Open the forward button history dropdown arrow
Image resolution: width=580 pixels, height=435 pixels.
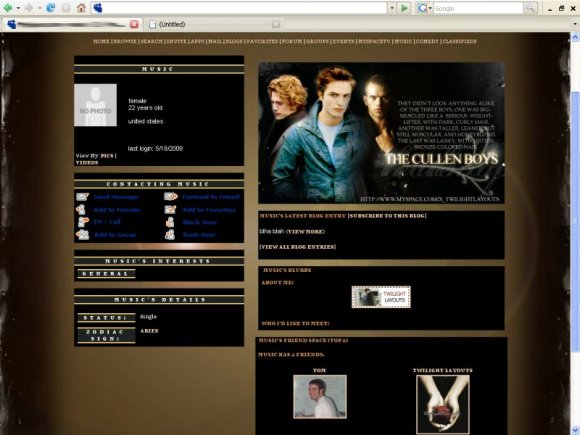(39, 8)
